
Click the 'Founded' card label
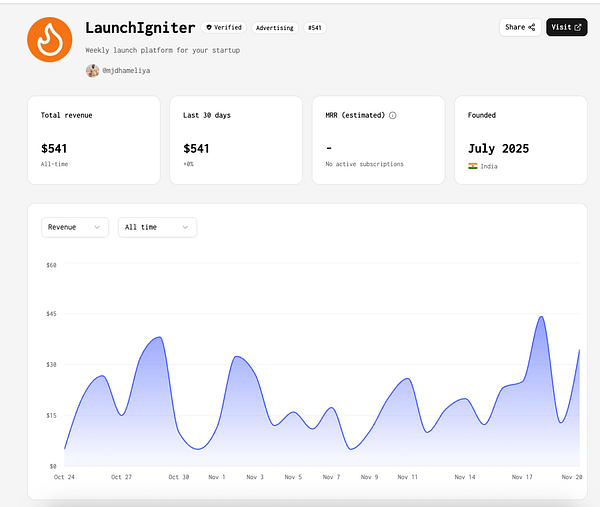pos(482,115)
